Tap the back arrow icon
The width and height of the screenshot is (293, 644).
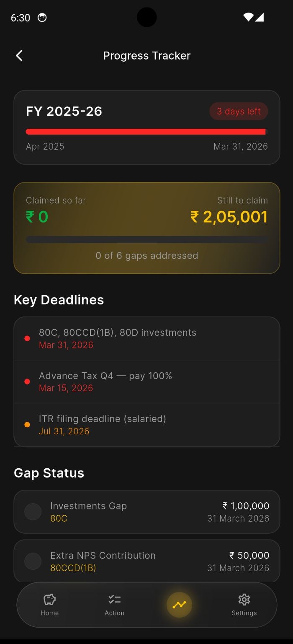pyautogui.click(x=19, y=56)
